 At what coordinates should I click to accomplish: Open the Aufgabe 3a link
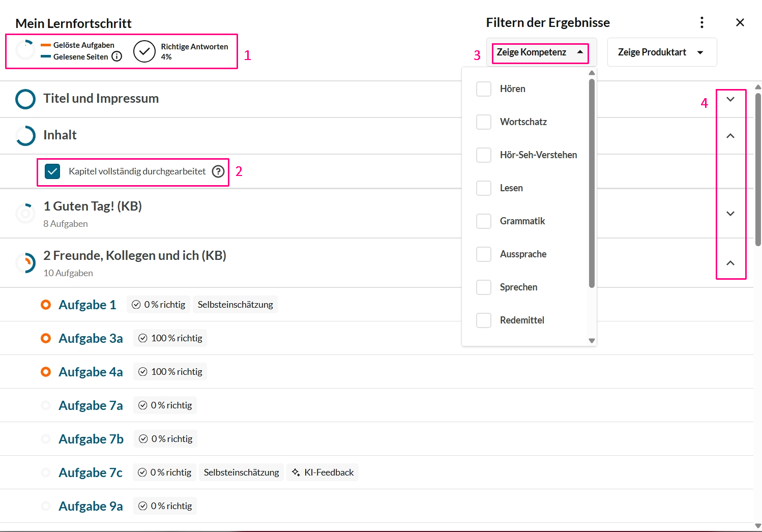coord(91,338)
